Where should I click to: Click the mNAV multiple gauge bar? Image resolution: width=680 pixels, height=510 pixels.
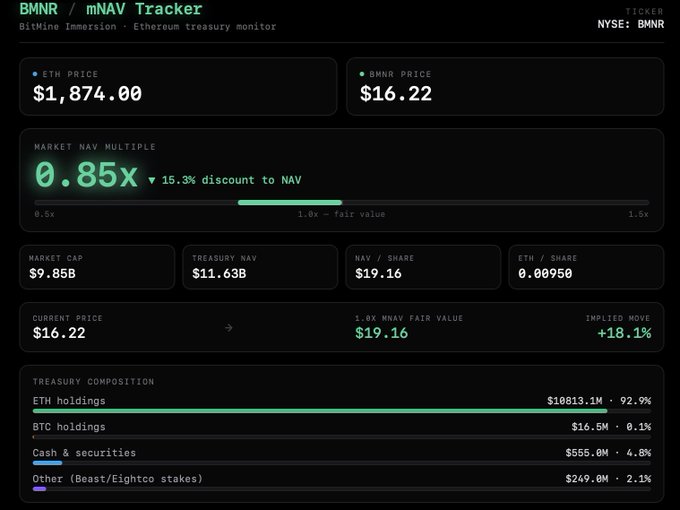(x=342, y=203)
